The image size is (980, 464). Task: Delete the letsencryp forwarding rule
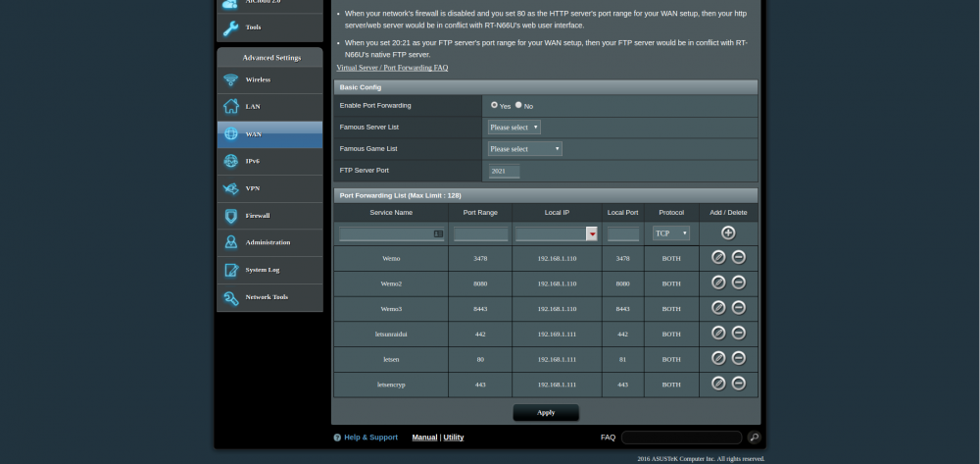pos(739,384)
